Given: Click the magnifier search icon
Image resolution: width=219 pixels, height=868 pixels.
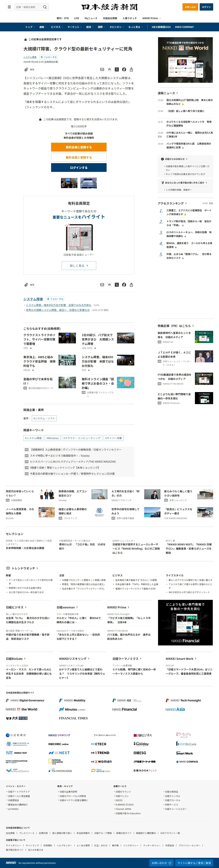Looking at the screenshot, I should (x=45, y=7).
